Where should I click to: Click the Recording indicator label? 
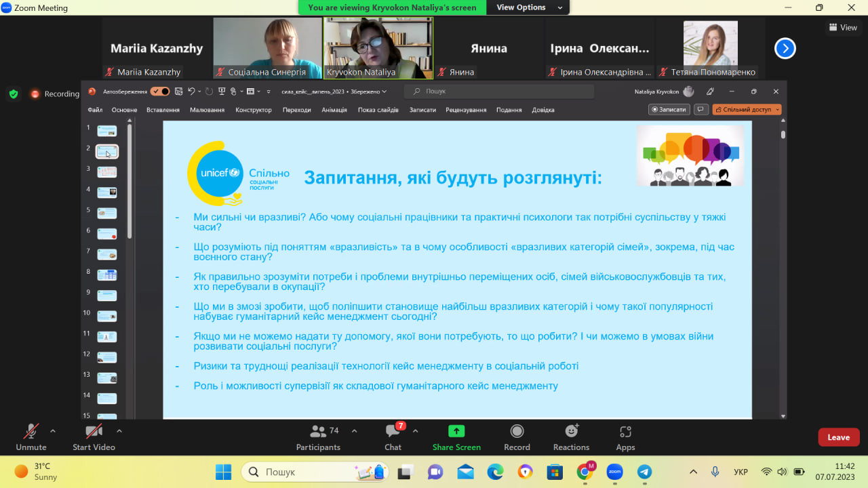(62, 94)
